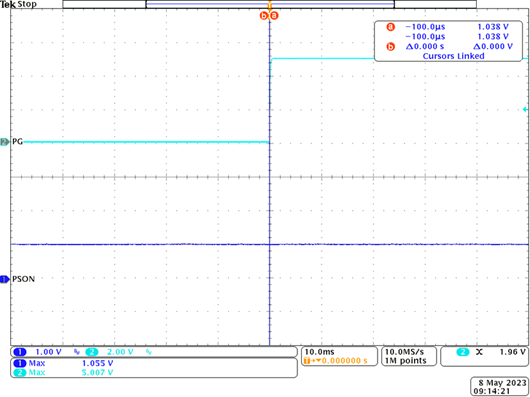Select the channel 1 PSON ground marker
The width and height of the screenshot is (530, 397).
click(4, 279)
